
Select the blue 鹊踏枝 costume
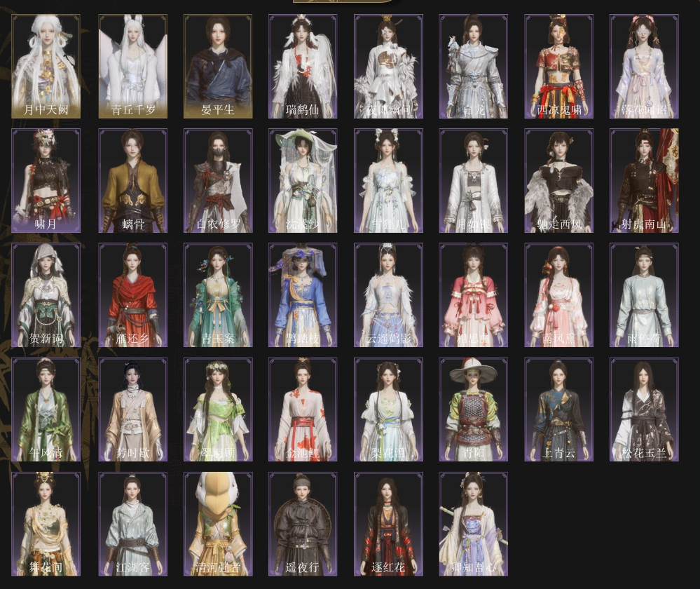coord(303,295)
